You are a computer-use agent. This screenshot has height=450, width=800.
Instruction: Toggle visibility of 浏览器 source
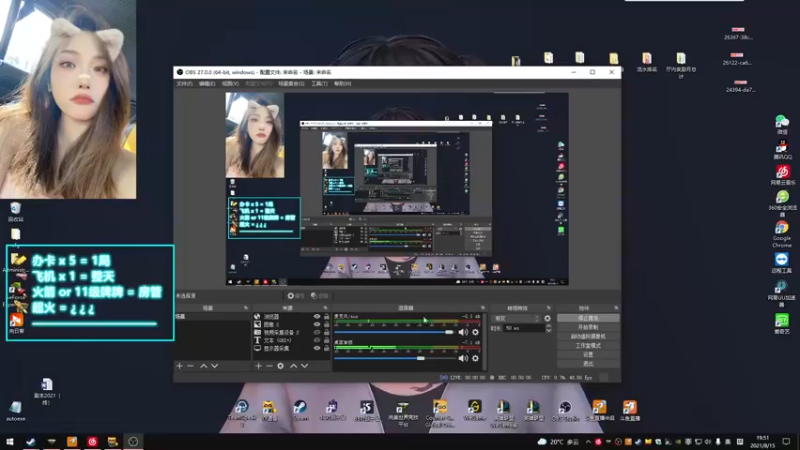(317, 316)
